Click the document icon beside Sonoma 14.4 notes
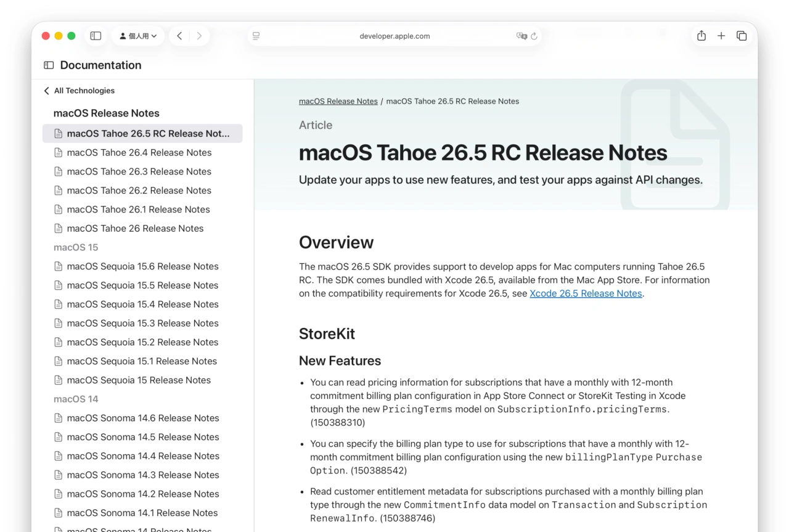789x532 pixels. click(x=59, y=456)
